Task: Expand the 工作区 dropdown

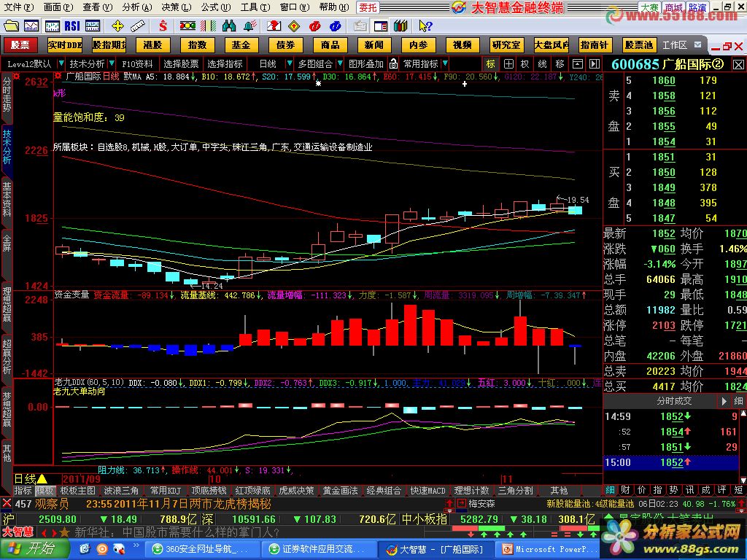Action: (697, 44)
